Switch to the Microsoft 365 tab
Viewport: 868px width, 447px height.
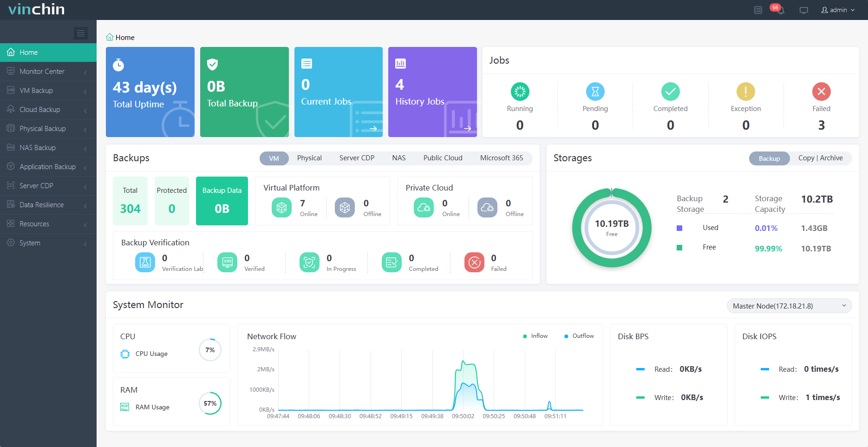click(x=502, y=158)
